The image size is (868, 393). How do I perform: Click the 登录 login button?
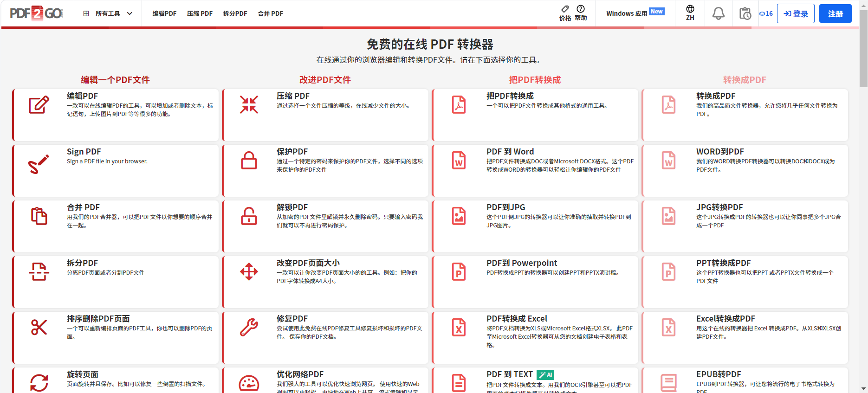pyautogui.click(x=795, y=13)
